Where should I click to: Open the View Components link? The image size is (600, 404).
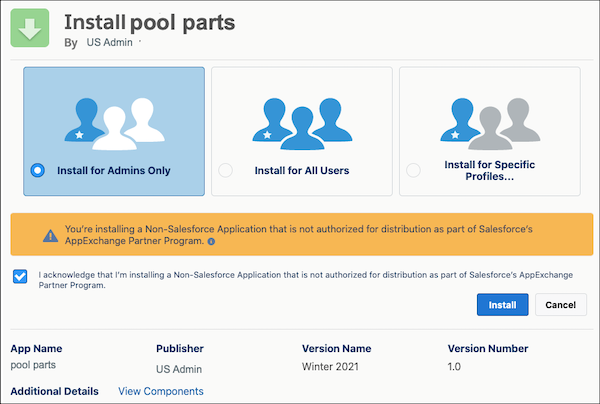[161, 391]
